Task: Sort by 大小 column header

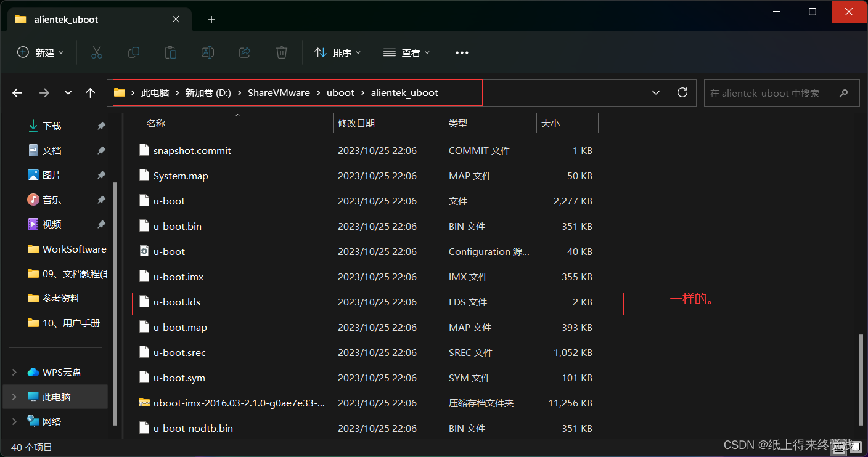Action: click(551, 124)
